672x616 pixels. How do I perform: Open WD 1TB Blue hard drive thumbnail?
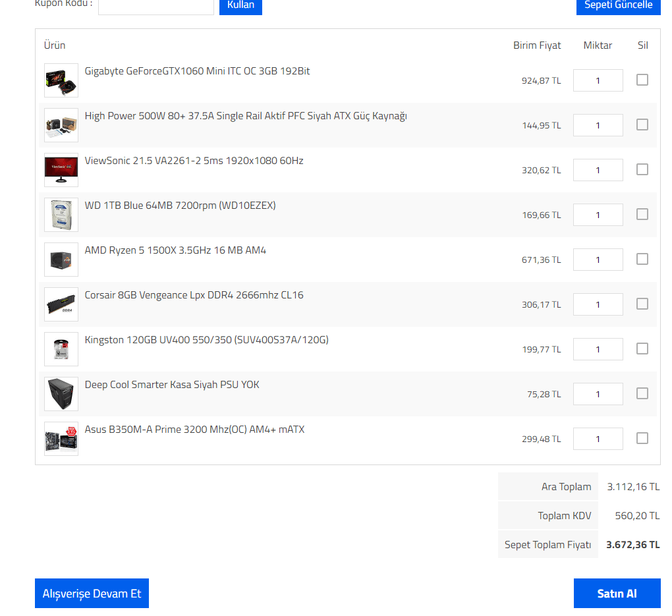pos(61,215)
